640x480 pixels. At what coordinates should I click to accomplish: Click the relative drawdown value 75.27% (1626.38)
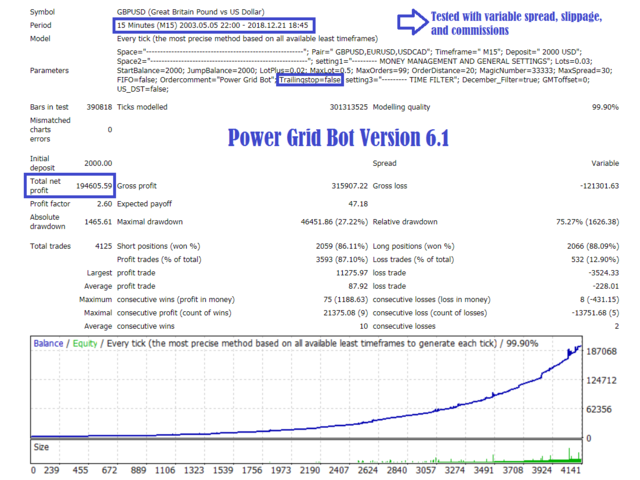point(587,222)
